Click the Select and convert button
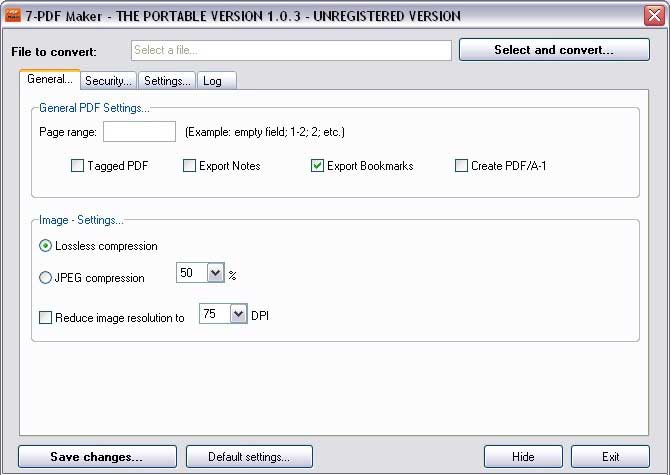Image resolution: width=670 pixels, height=475 pixels. (554, 50)
